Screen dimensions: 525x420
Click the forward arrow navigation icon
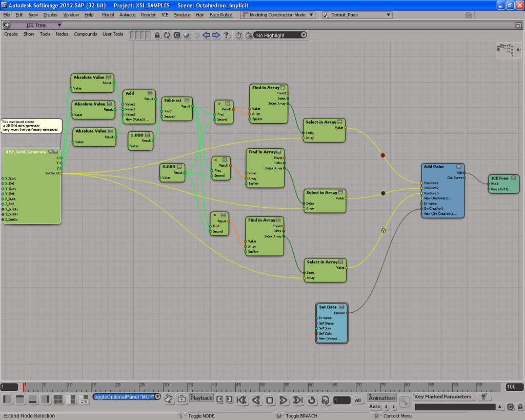click(216, 35)
